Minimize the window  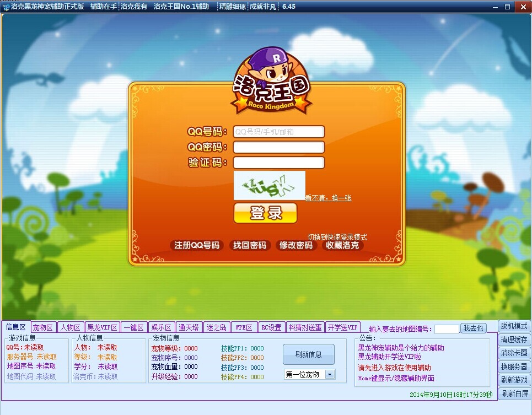point(496,7)
